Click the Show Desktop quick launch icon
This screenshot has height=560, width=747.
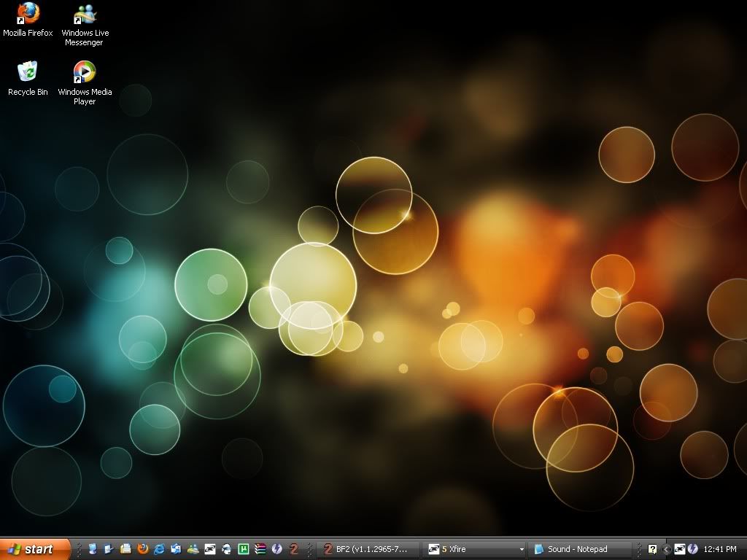(109, 549)
